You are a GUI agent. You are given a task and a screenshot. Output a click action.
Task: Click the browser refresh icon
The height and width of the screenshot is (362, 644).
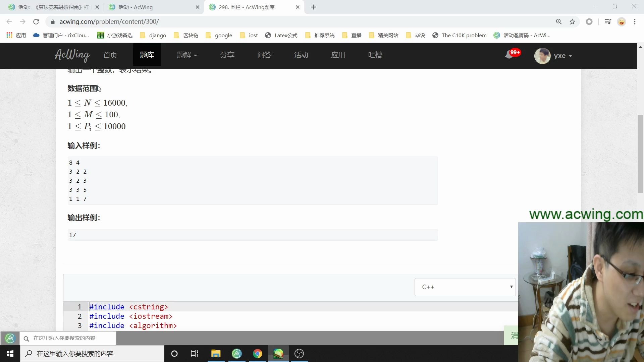(37, 22)
